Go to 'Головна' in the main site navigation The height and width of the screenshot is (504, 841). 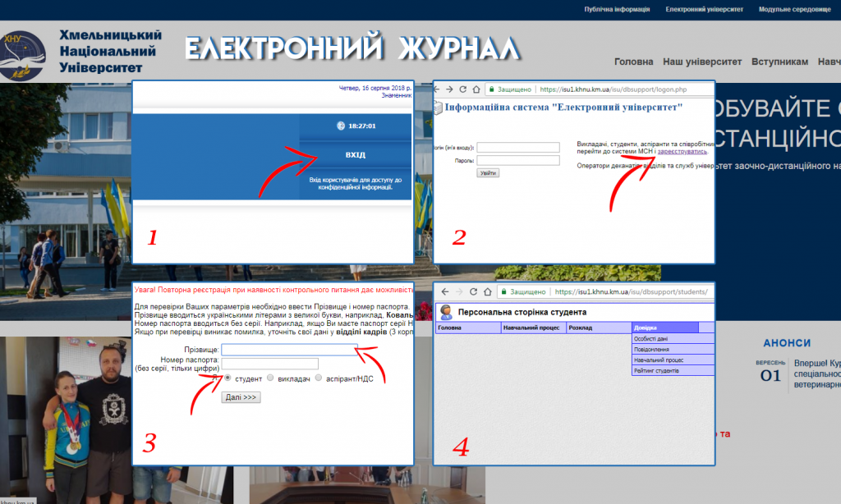[x=633, y=62]
